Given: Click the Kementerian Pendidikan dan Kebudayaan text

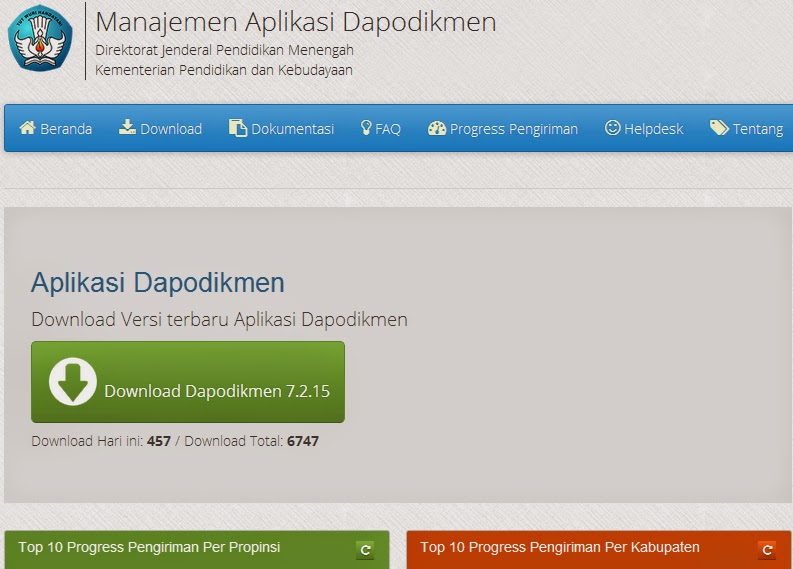Looking at the screenshot, I should coord(224,70).
